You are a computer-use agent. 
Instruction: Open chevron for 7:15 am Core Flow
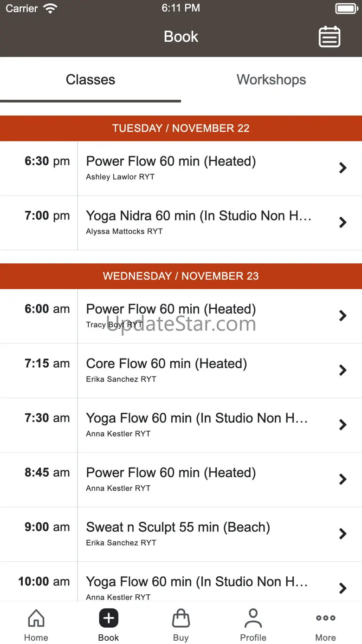(x=343, y=370)
